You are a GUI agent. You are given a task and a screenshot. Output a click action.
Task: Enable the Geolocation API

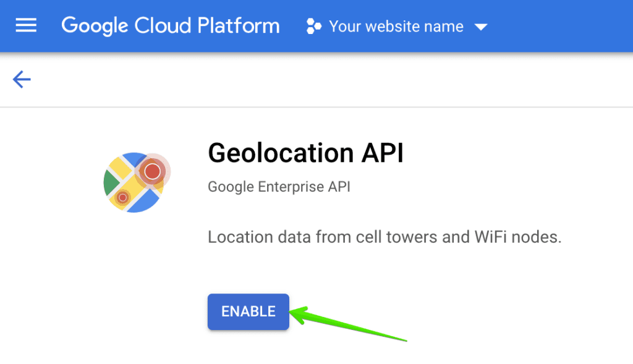pyautogui.click(x=249, y=311)
